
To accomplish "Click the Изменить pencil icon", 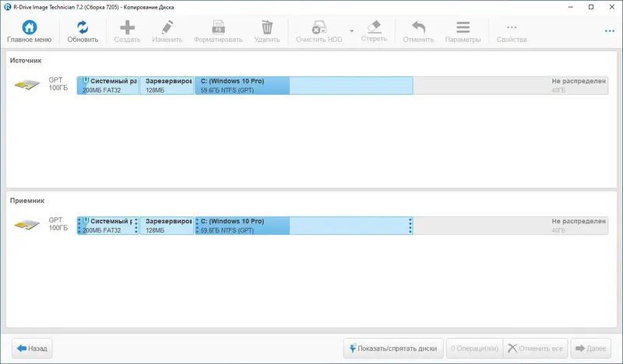I will 167,27.
